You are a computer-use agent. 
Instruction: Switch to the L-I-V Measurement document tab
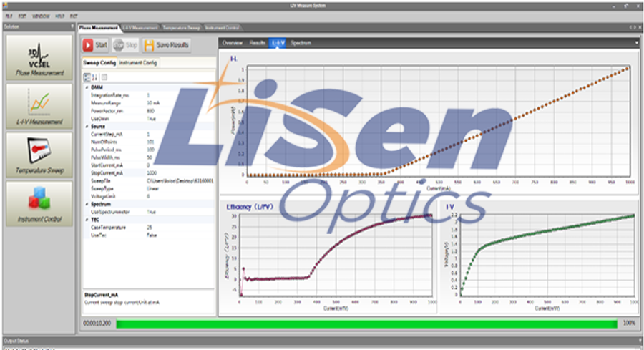[x=140, y=28]
